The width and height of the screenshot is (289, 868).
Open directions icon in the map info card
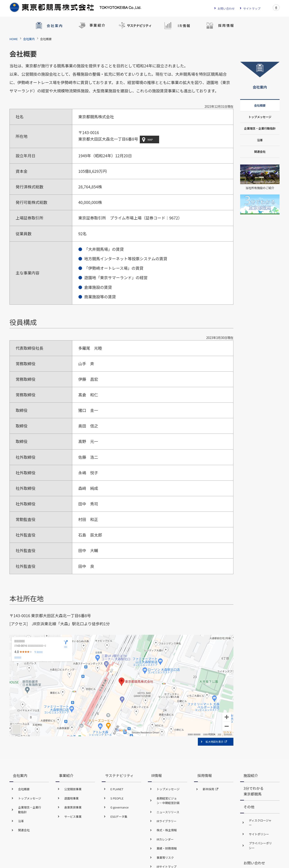(65, 642)
